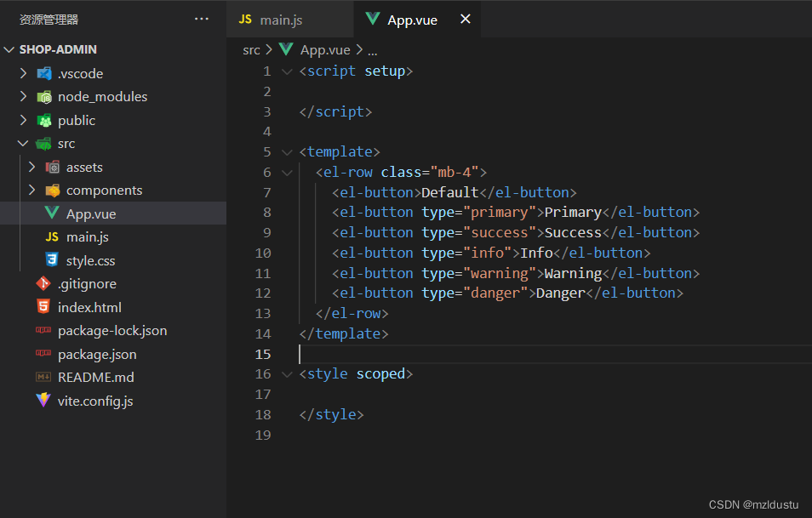Click the git icon beside .gitignore
The width and height of the screenshot is (812, 518).
pyautogui.click(x=43, y=283)
